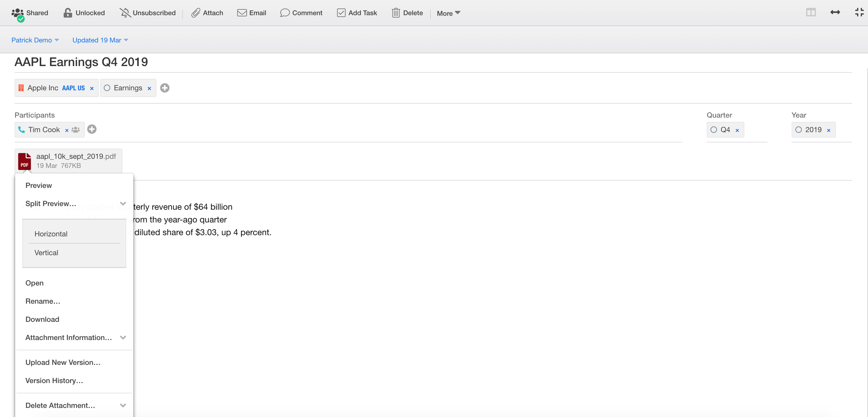Click the horizontal expand width arrows icon

coord(835,12)
